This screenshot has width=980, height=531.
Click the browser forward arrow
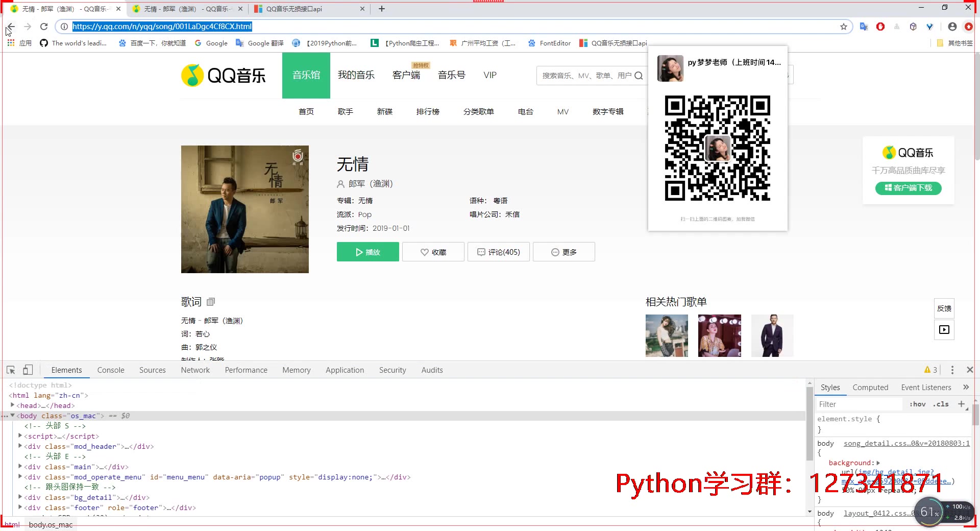pos(28,27)
